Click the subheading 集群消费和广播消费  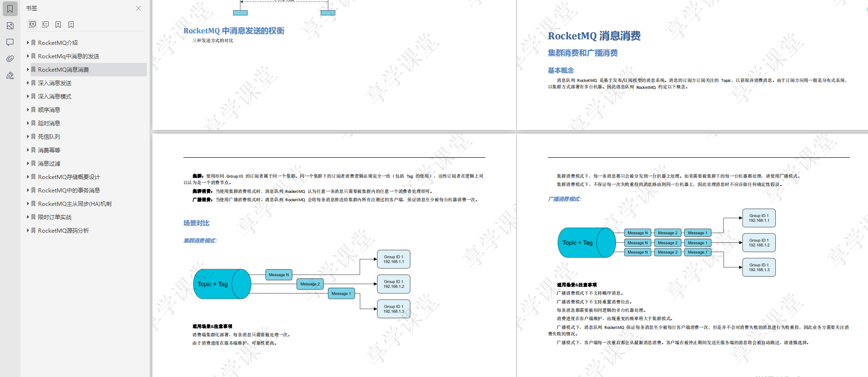[583, 53]
